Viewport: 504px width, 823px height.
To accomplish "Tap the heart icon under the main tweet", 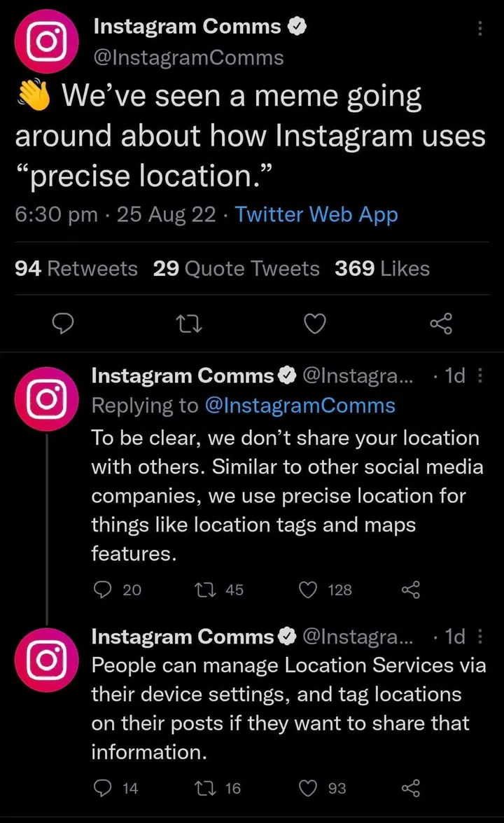I will pyautogui.click(x=314, y=324).
